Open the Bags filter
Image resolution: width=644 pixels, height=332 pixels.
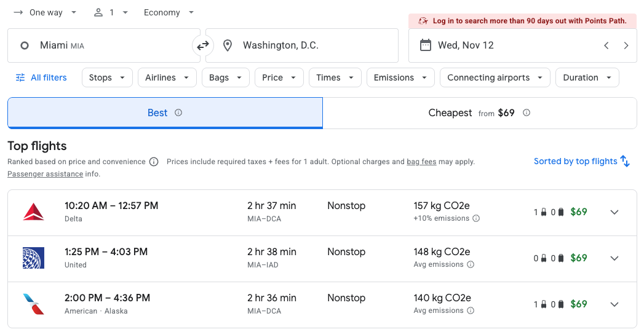[226, 77]
